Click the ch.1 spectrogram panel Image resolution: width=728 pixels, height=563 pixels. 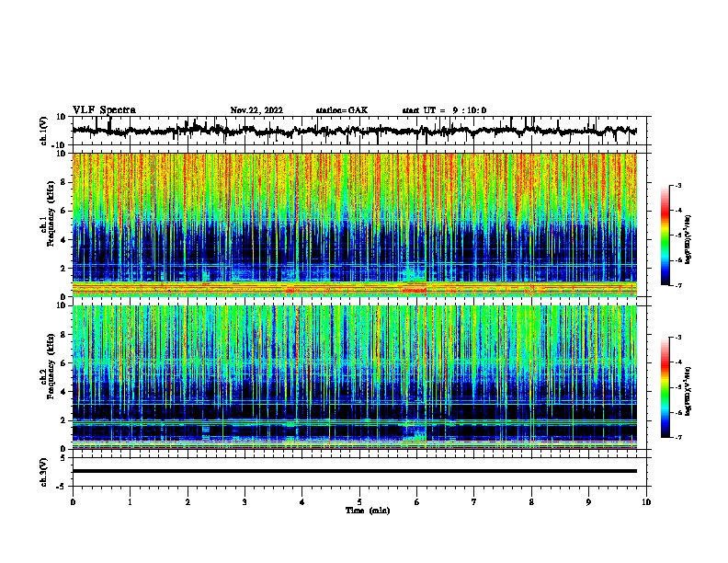(x=355, y=224)
